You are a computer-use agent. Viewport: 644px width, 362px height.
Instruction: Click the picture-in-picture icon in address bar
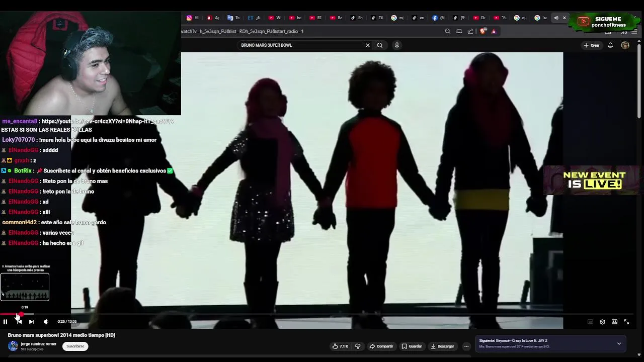tap(459, 31)
